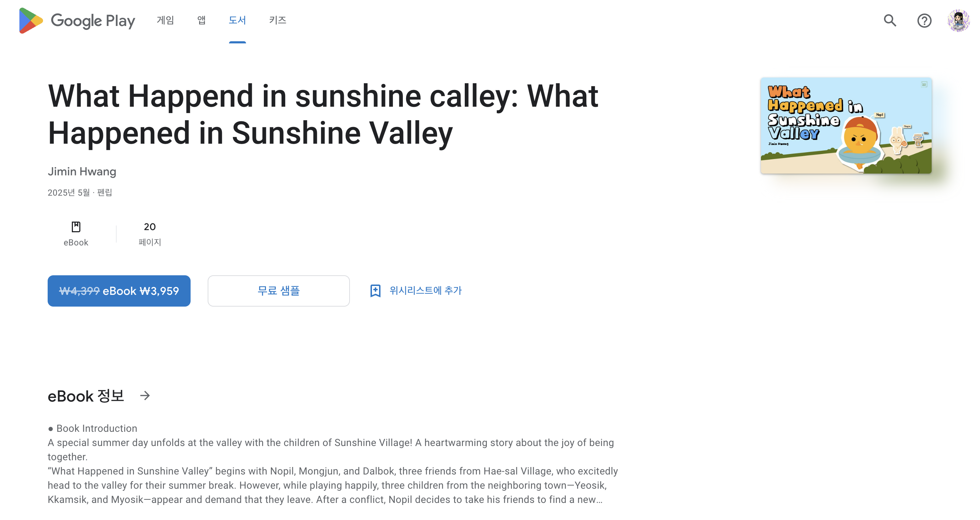The image size is (980, 520).
Task: Click the Book Introduction description text
Action: (x=333, y=464)
